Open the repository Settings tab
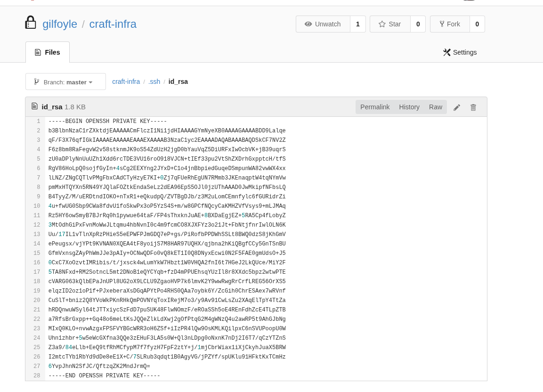Image resolution: width=543 pixels, height=392 pixels. coord(460,52)
